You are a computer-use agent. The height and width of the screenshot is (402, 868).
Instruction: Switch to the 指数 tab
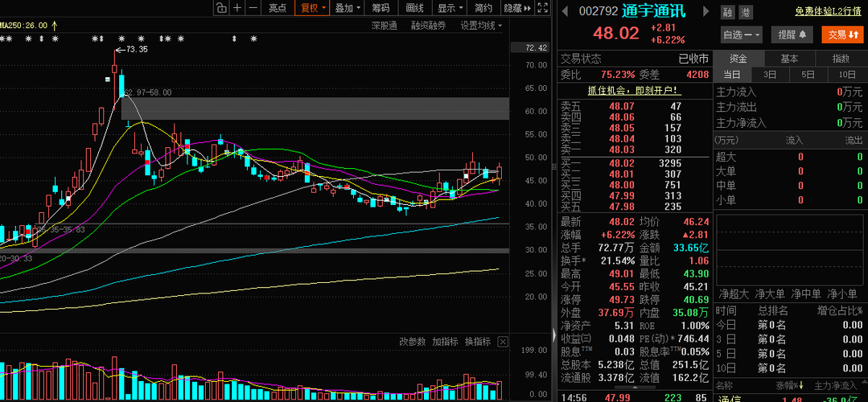pyautogui.click(x=841, y=59)
